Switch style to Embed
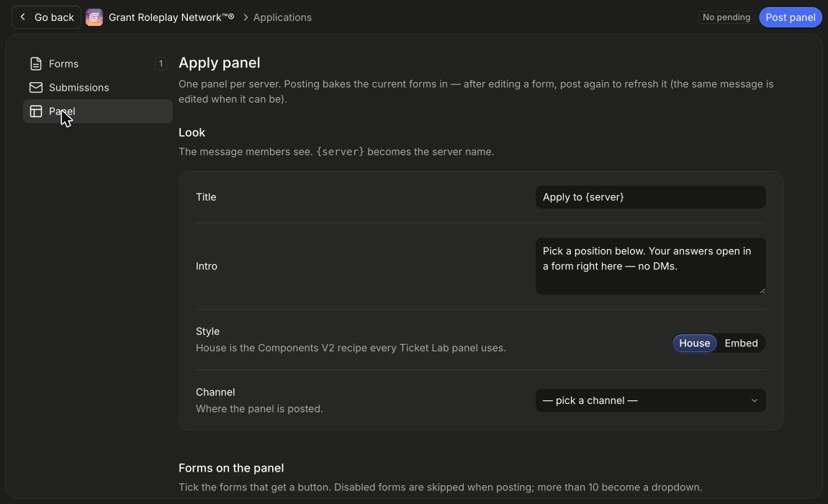The width and height of the screenshot is (828, 504). click(x=741, y=343)
